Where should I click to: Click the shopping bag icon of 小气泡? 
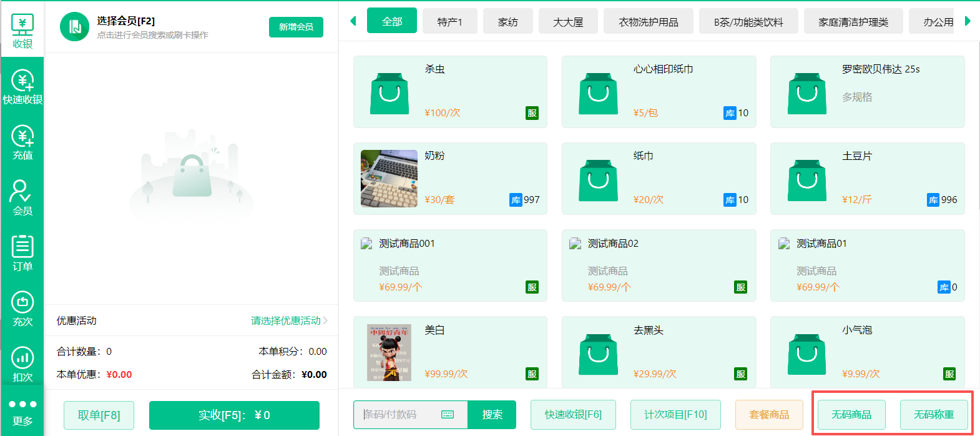click(x=806, y=354)
